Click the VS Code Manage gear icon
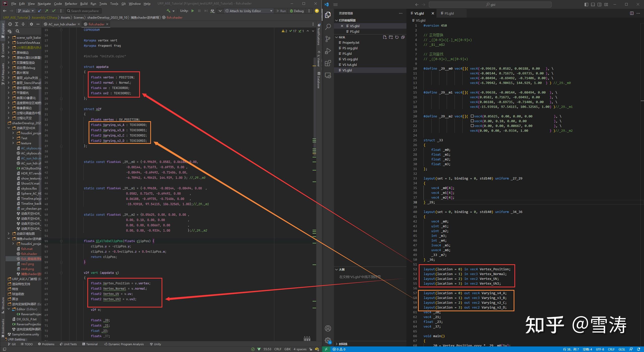Screen dimensions: 644x352 coord(328,340)
